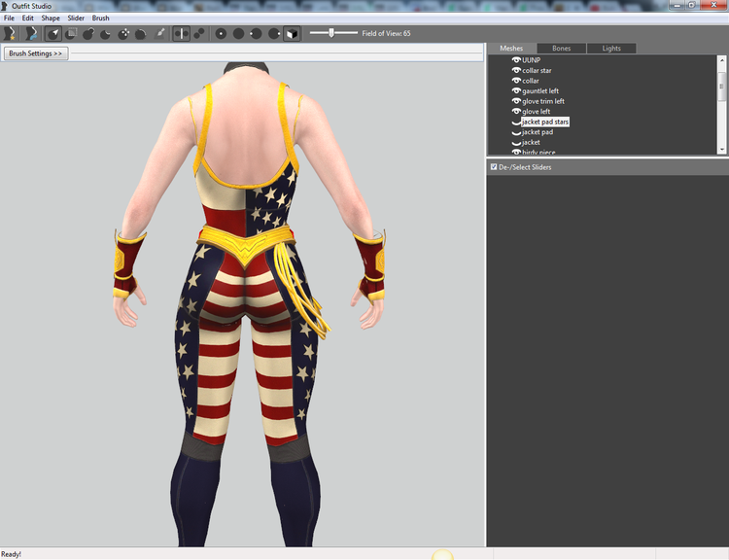
Task: Open the Edit menu
Action: 28,18
